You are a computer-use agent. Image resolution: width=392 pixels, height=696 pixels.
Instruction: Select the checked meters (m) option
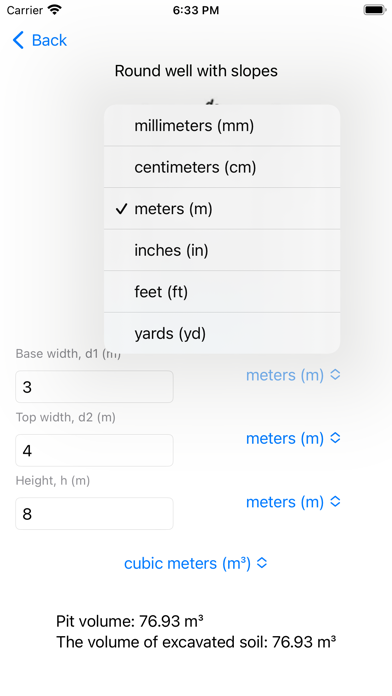coord(222,209)
